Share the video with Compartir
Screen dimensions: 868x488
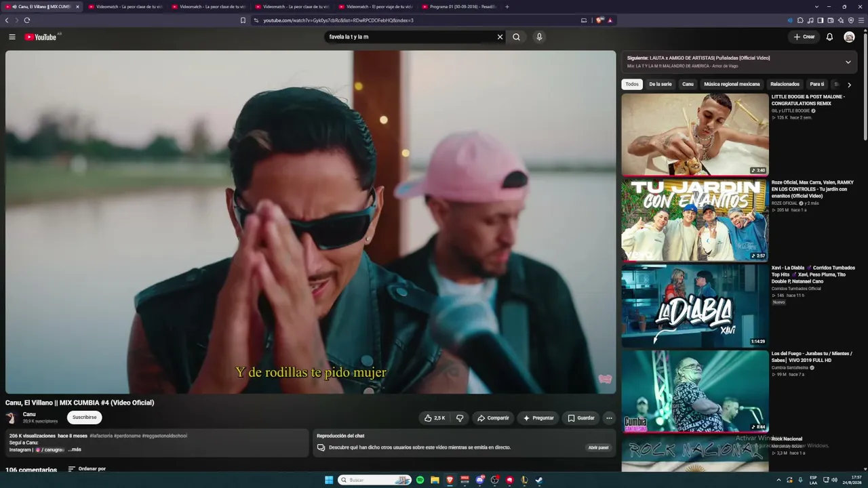coord(493,418)
